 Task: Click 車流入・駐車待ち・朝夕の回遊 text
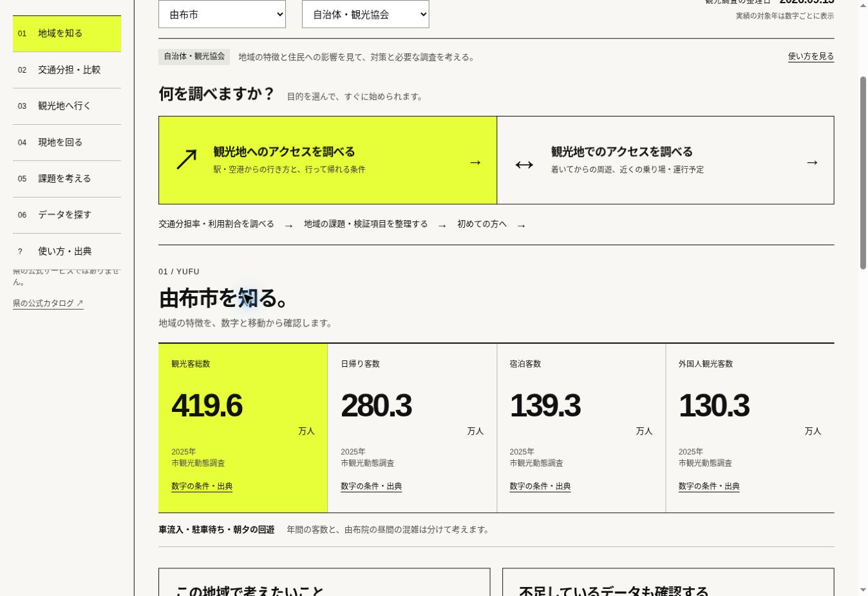click(x=216, y=530)
